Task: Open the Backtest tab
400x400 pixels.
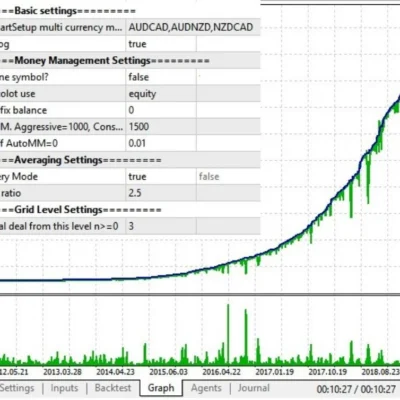Action: pyautogui.click(x=113, y=388)
